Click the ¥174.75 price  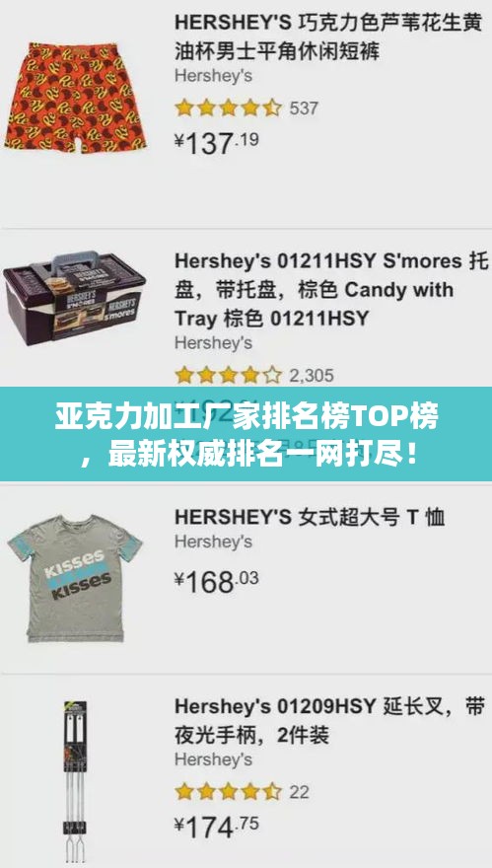tap(216, 827)
